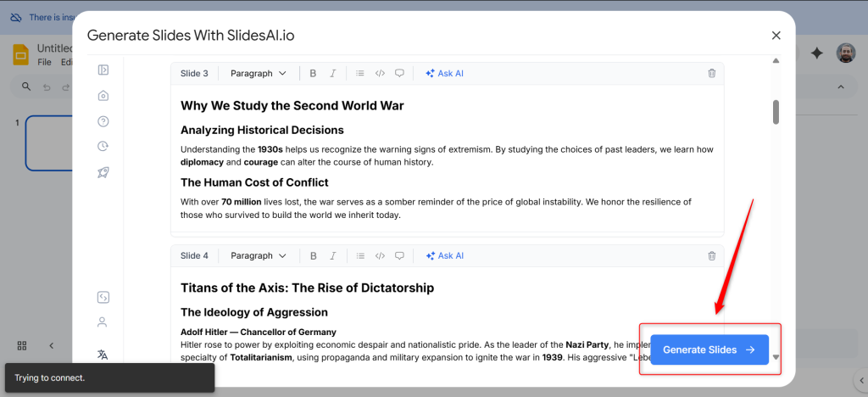The image size is (868, 397).
Task: Click the dialog's vertical scrollbar thumb
Action: point(776,112)
